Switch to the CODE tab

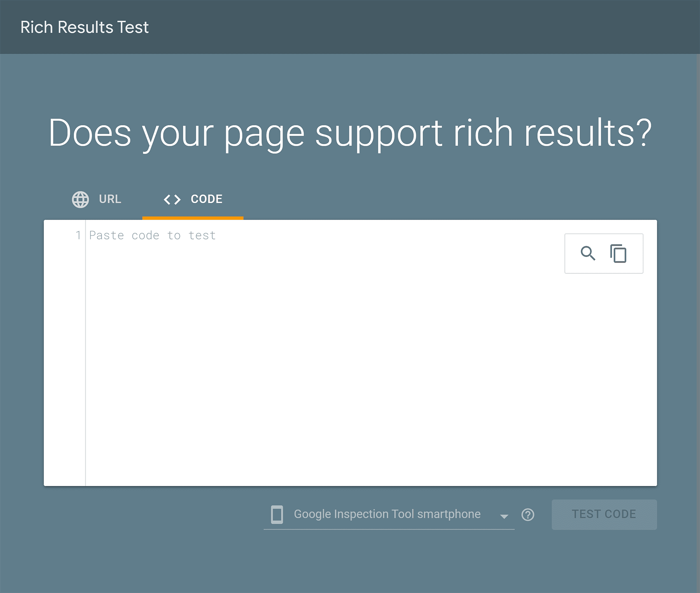[x=206, y=199]
